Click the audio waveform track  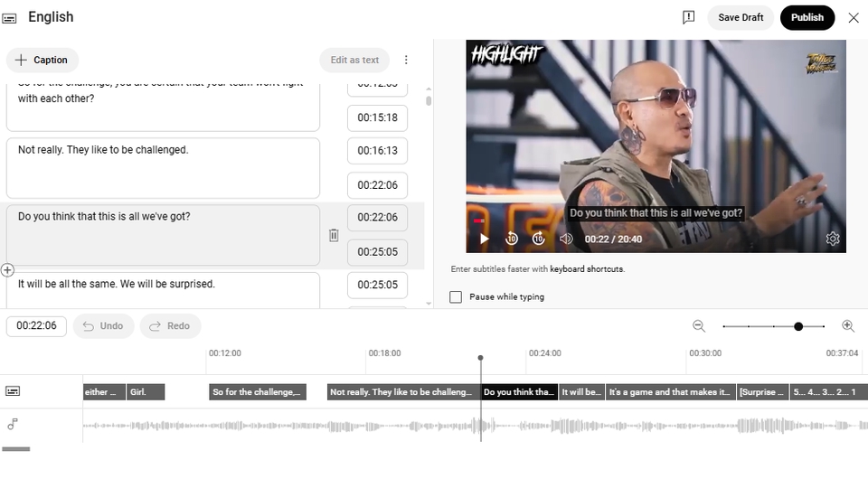pyautogui.click(x=475, y=426)
